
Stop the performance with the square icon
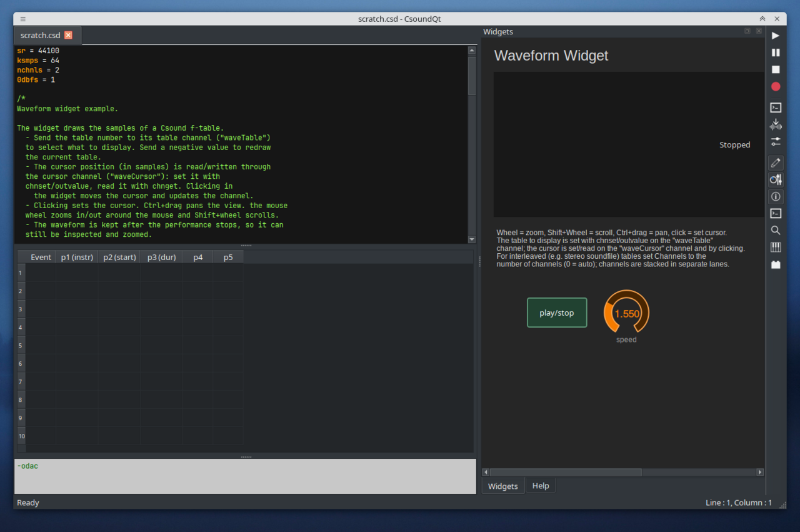[776, 69]
